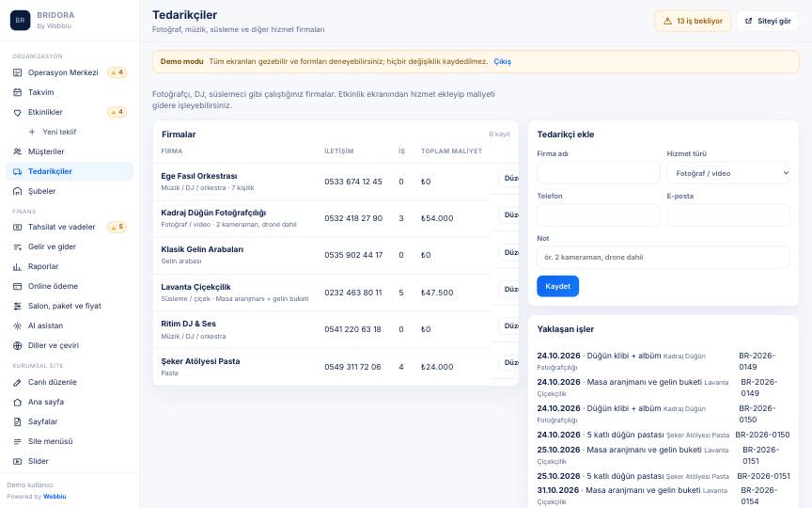Click the Salon, paket ve fiyat sliders icon
The width and height of the screenshot is (812, 508).
[17, 306]
